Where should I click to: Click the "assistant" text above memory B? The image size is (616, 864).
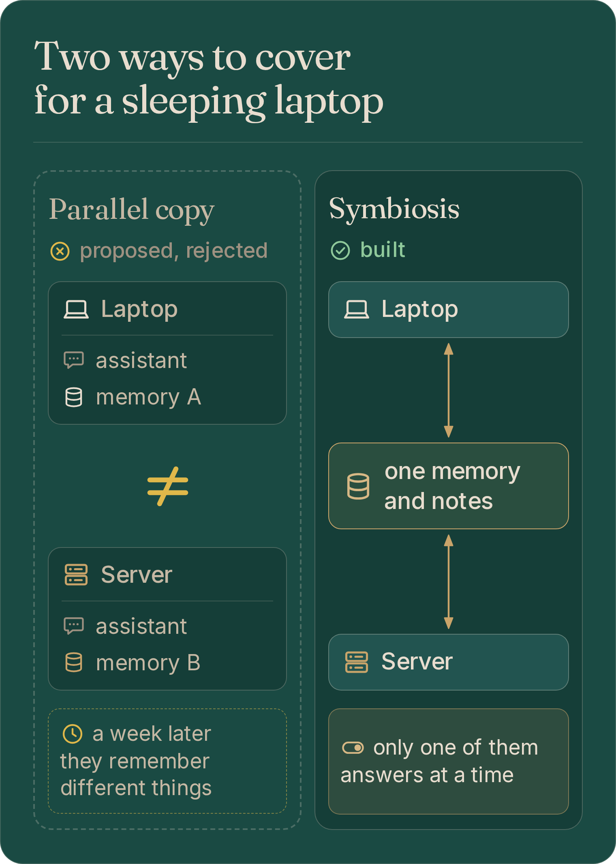141,627
